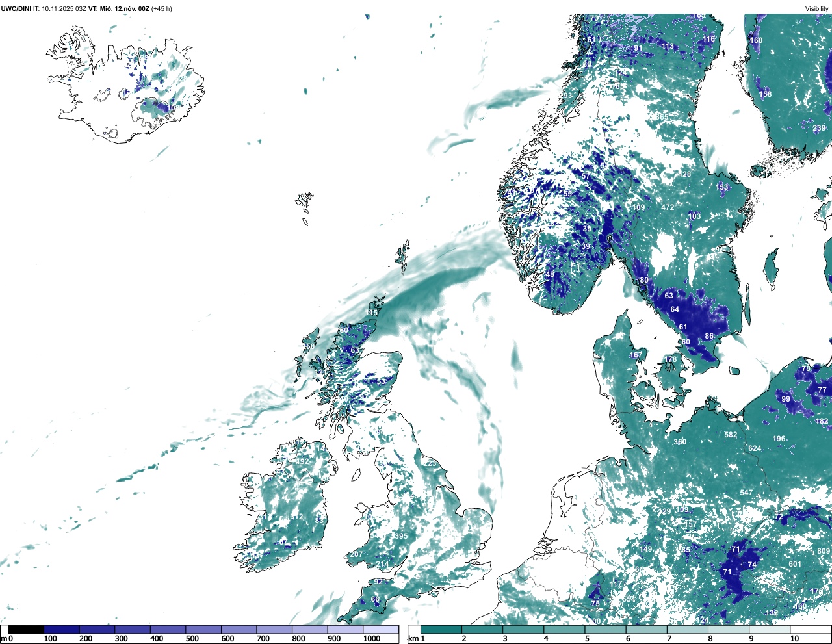Click the map value '160'

tap(756, 40)
